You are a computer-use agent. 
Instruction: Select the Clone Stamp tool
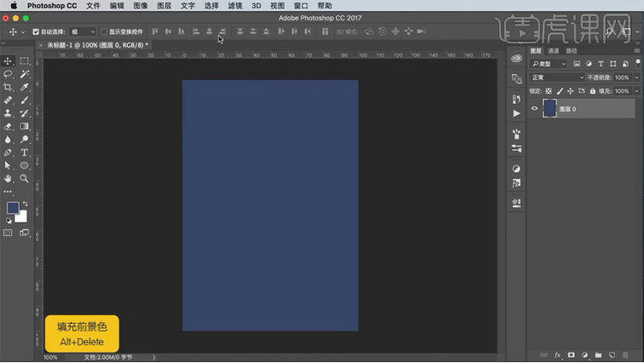point(8,113)
